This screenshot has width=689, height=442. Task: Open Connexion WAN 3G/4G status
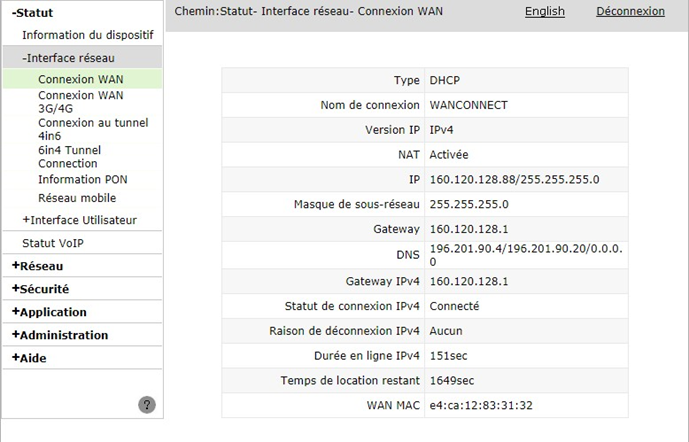click(x=81, y=102)
